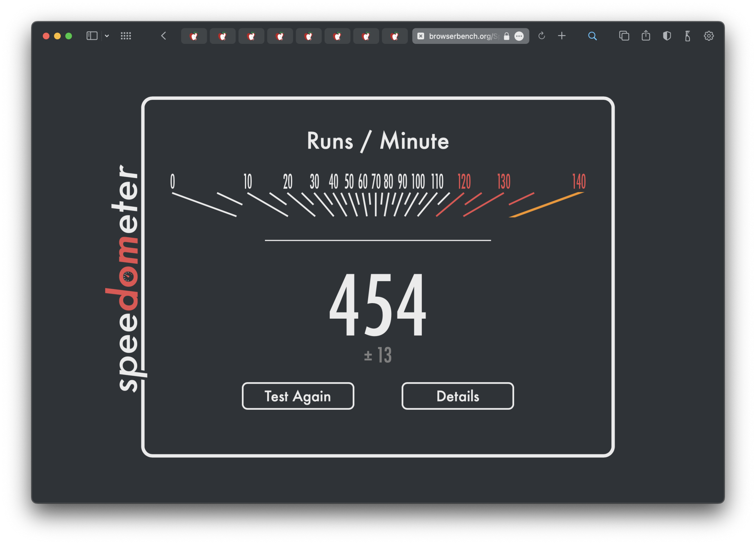Image resolution: width=756 pixels, height=545 pixels.
Task: Close the browserbench.org tab
Action: pos(421,36)
